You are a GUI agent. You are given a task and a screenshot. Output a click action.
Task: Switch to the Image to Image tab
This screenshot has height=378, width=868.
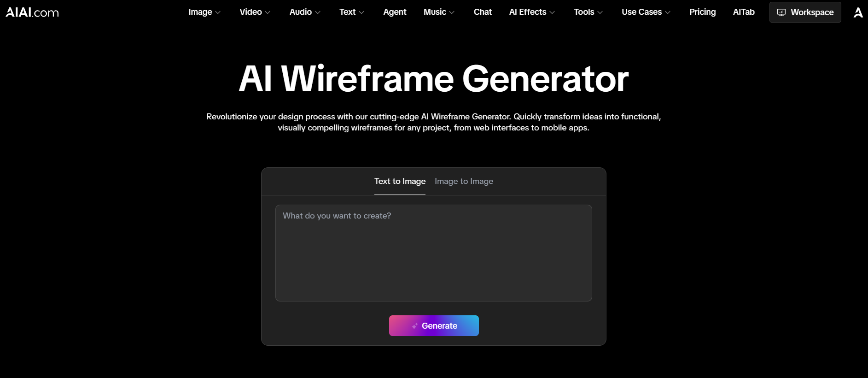point(464,181)
